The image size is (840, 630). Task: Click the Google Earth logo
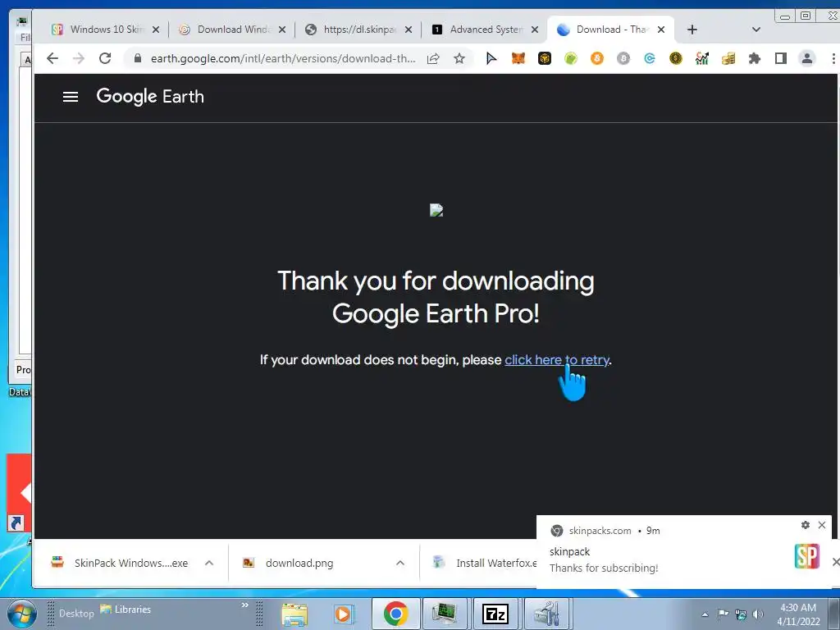click(150, 97)
